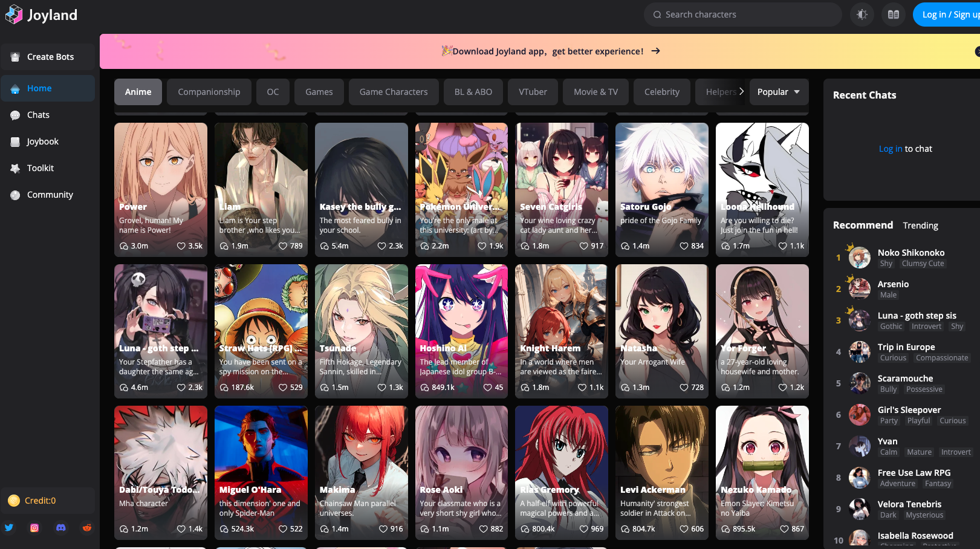Switch to the OC category tab
980x549 pixels.
(x=273, y=92)
